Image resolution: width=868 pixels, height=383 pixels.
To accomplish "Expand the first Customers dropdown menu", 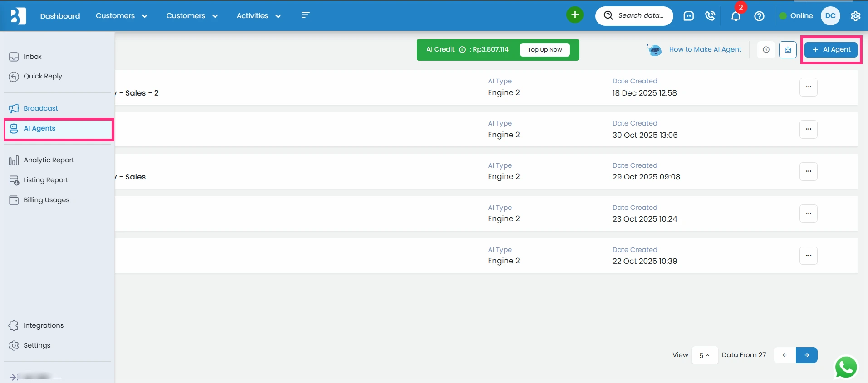I will pyautogui.click(x=121, y=16).
